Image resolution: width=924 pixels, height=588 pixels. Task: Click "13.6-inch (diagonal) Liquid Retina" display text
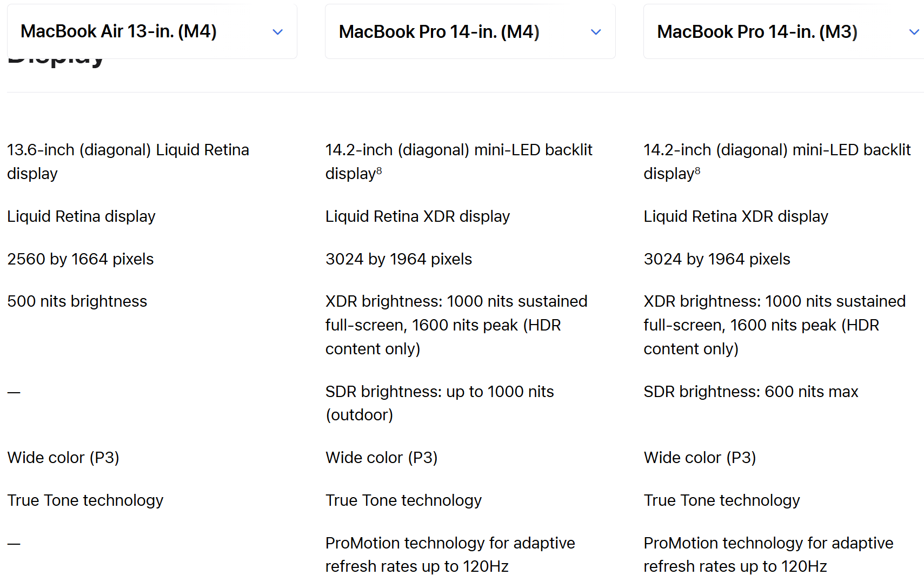(128, 150)
